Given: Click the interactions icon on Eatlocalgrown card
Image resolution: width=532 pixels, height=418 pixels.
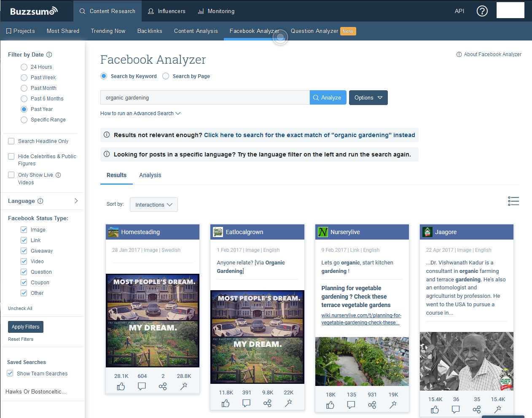Looking at the screenshot, I should pyautogui.click(x=288, y=403).
